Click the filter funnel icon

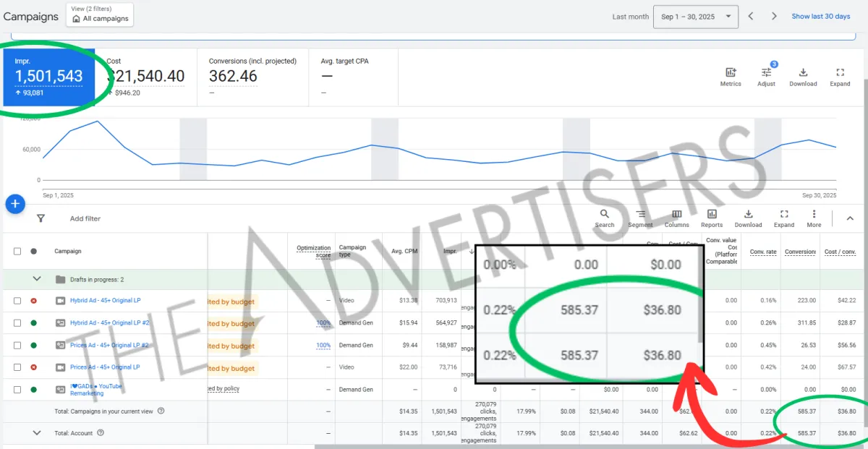click(x=41, y=218)
